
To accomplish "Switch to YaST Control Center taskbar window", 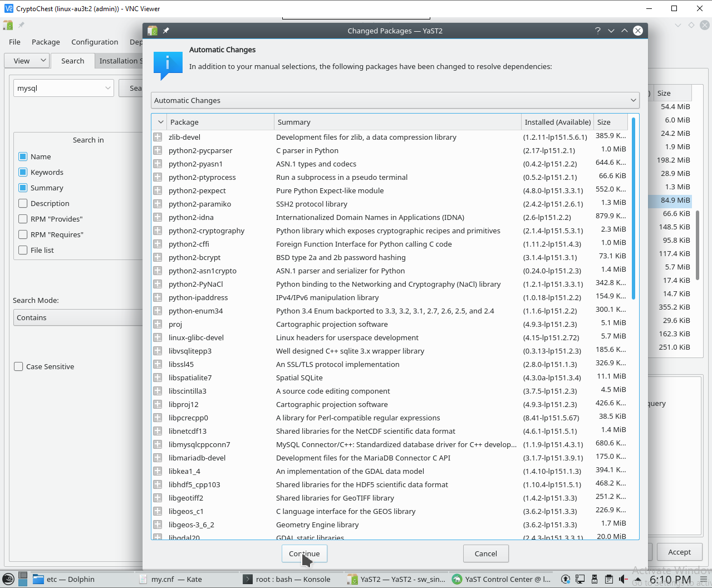I will pyautogui.click(x=502, y=579).
